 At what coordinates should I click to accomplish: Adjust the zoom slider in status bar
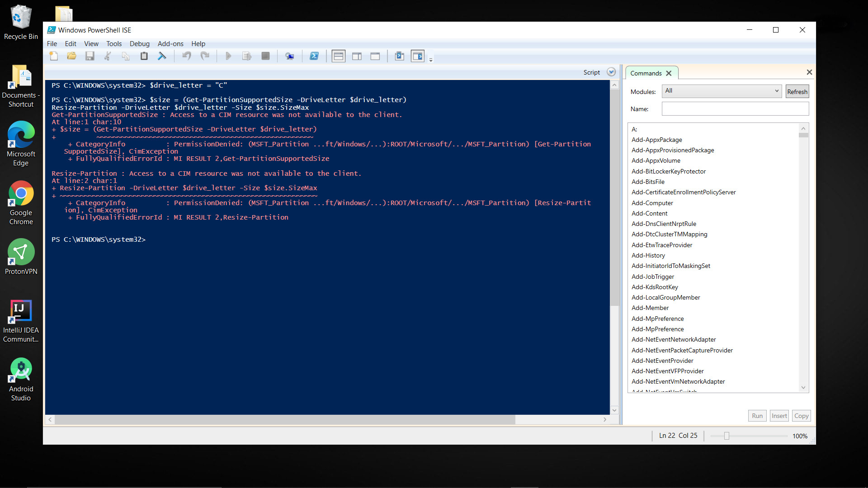coord(726,436)
